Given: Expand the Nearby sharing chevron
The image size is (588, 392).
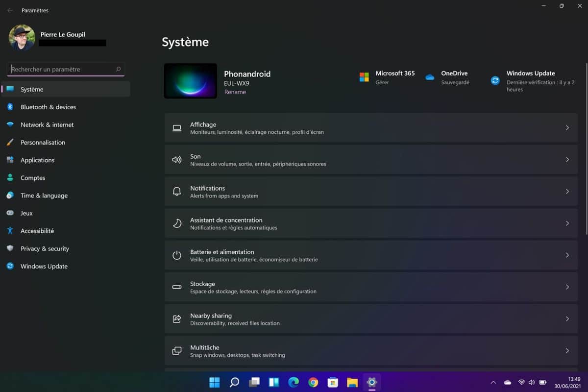Looking at the screenshot, I should pos(567,319).
